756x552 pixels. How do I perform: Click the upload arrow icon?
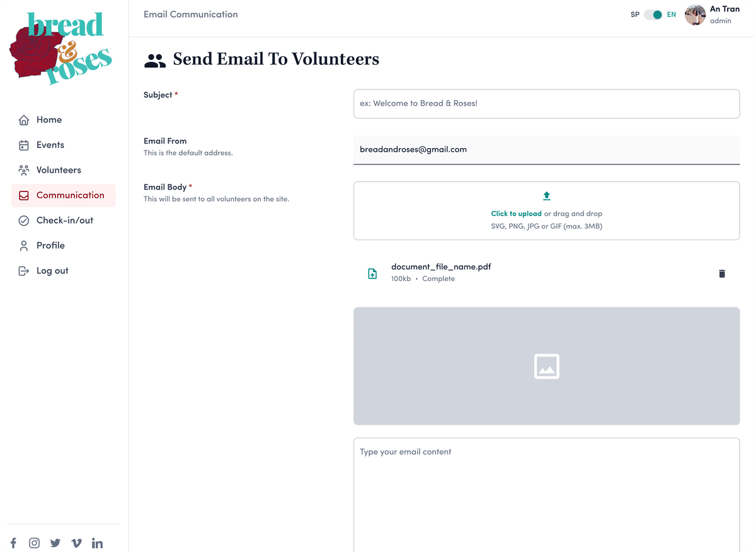point(546,196)
